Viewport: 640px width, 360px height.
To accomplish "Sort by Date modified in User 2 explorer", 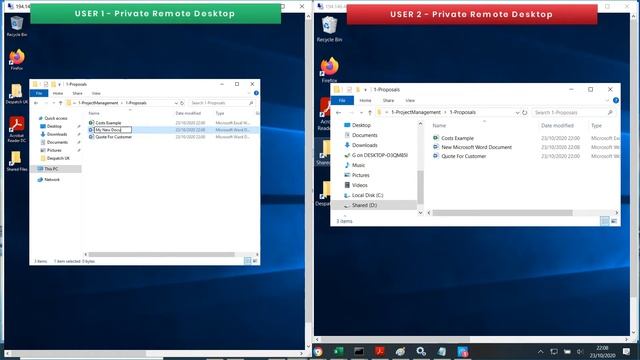I will click(557, 126).
